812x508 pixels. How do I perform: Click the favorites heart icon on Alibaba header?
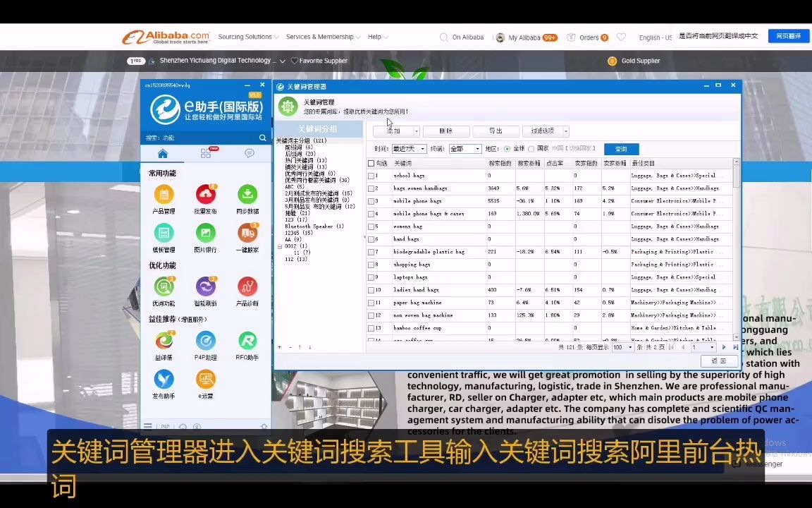tap(622, 37)
